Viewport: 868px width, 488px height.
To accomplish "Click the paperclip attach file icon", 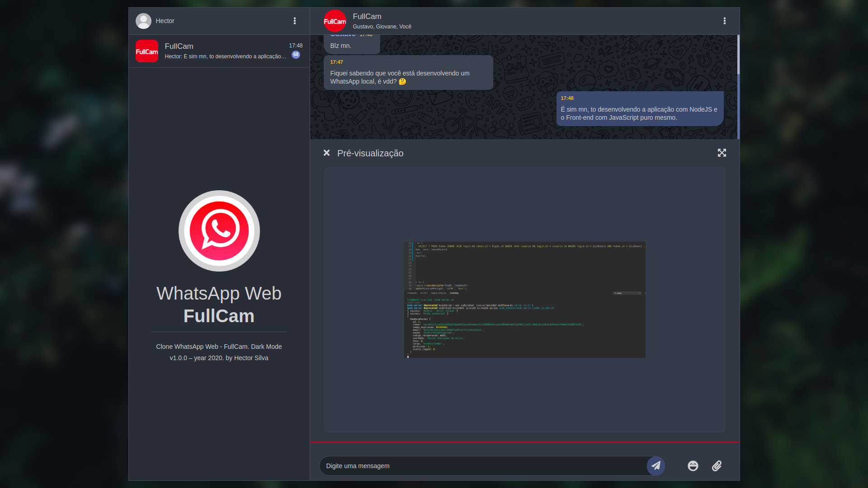I will tap(717, 466).
